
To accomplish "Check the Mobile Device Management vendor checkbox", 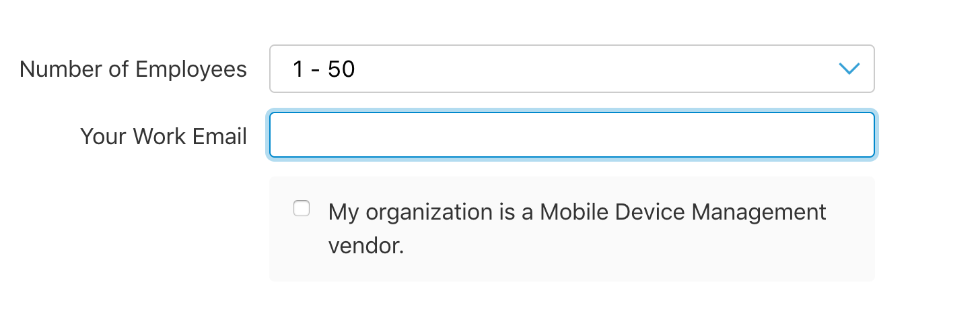I will pos(302,209).
